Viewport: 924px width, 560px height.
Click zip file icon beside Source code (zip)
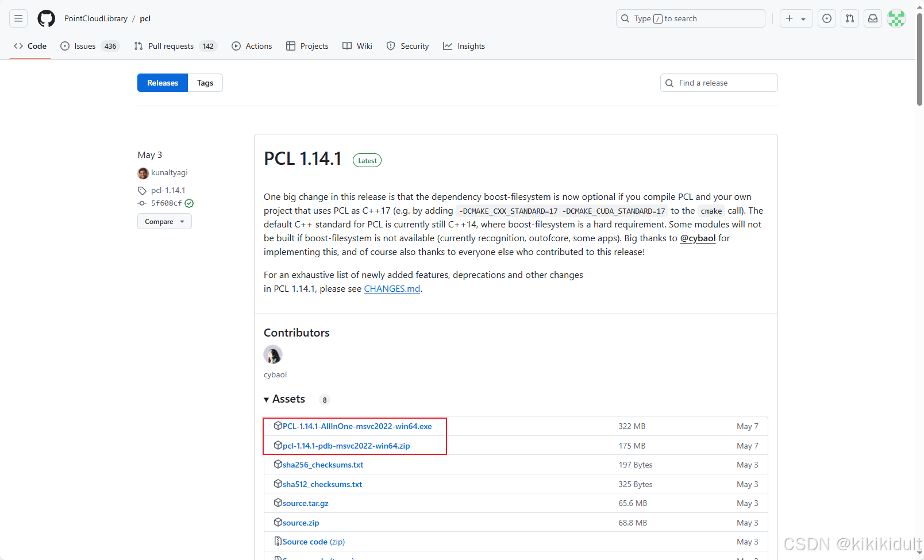click(278, 541)
